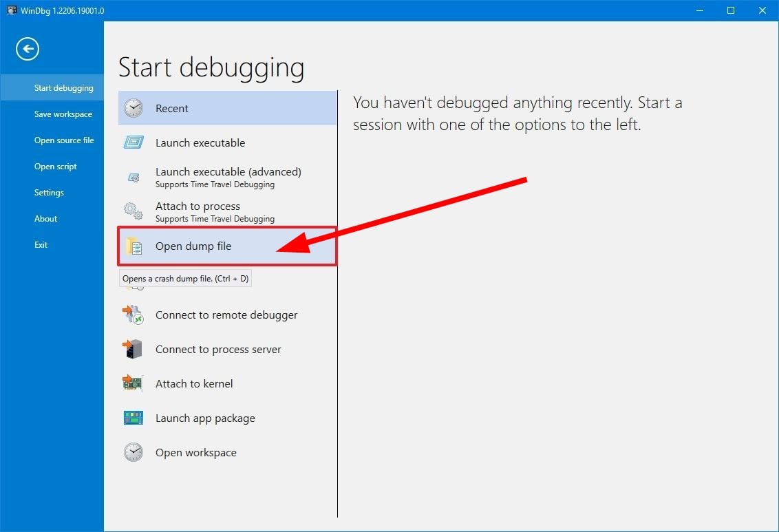Choose Save workspace from the sidebar
This screenshot has width=779, height=532.
pyautogui.click(x=52, y=114)
